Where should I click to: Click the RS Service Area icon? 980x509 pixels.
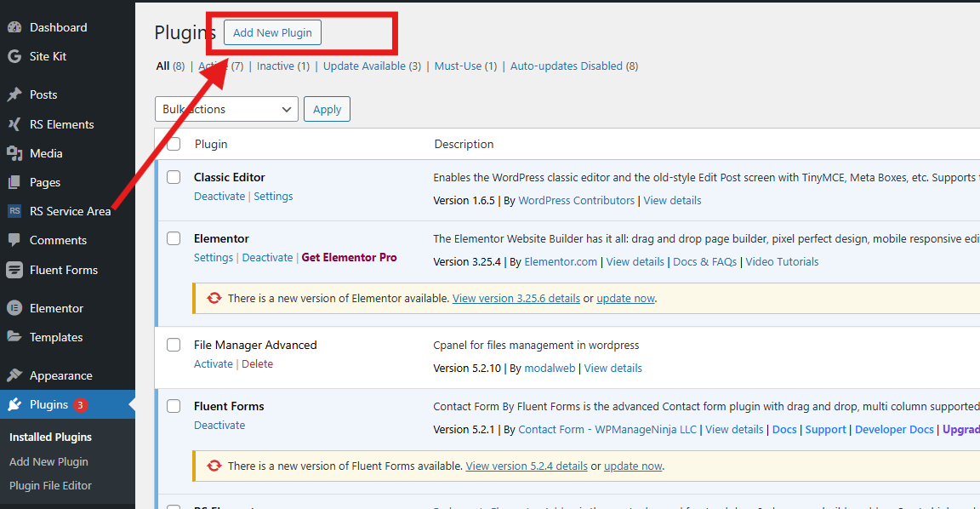pos(14,211)
